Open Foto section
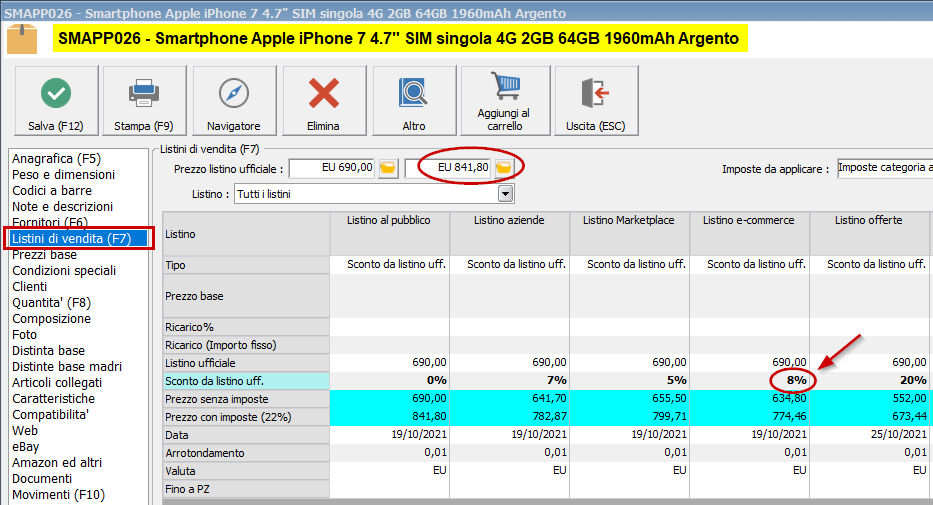 tap(24, 335)
